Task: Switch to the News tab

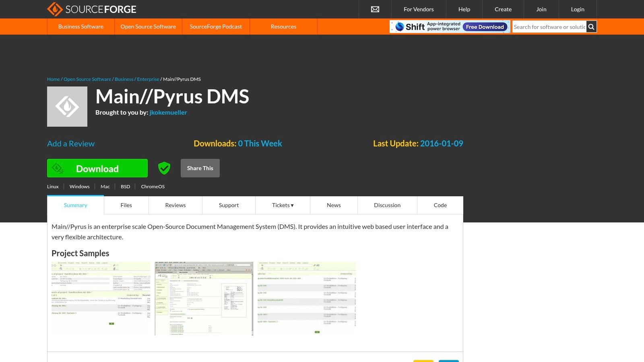Action: 334,205
